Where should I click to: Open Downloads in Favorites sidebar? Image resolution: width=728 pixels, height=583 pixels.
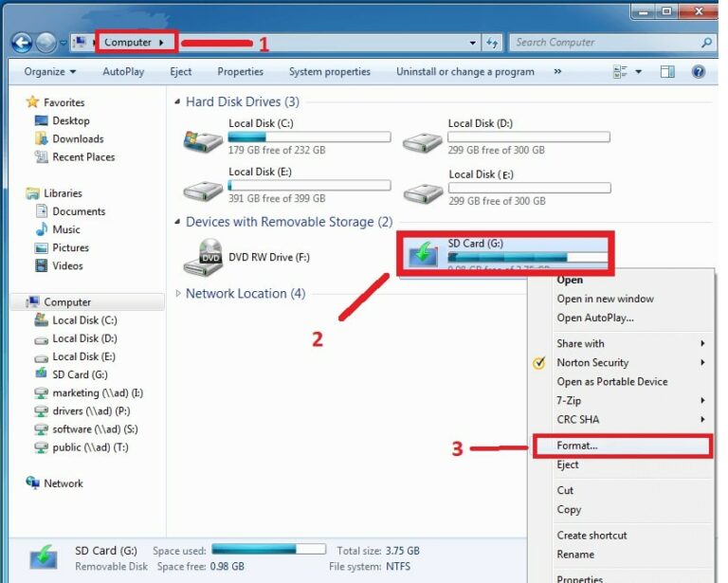point(78,139)
